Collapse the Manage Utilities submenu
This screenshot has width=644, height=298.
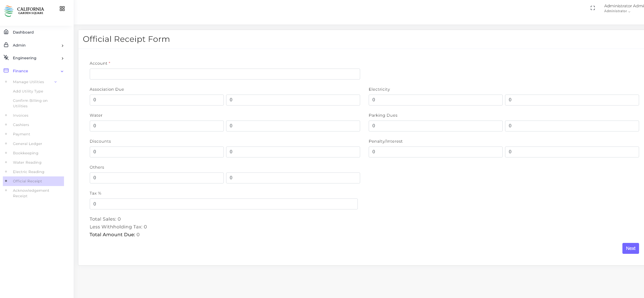tap(55, 82)
